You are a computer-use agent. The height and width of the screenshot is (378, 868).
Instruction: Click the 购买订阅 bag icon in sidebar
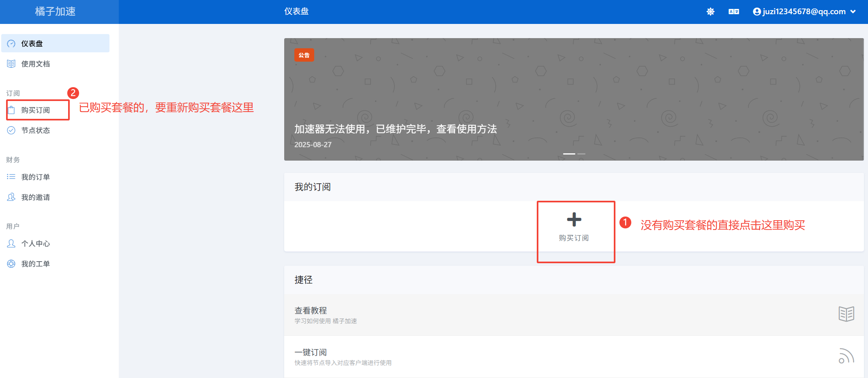point(11,110)
